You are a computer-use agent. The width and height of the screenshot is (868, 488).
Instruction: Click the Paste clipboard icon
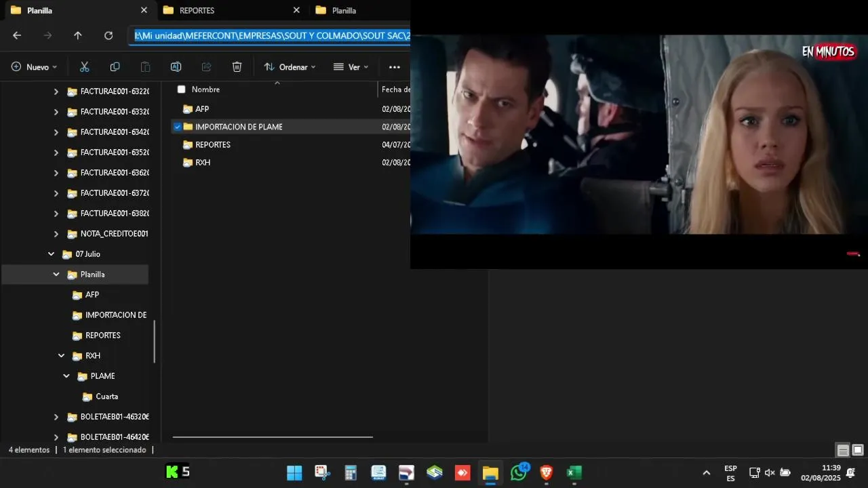[145, 67]
